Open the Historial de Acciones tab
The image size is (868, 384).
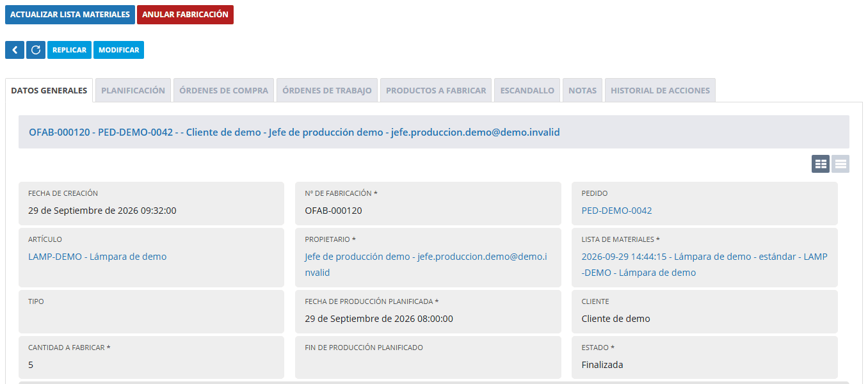point(660,90)
